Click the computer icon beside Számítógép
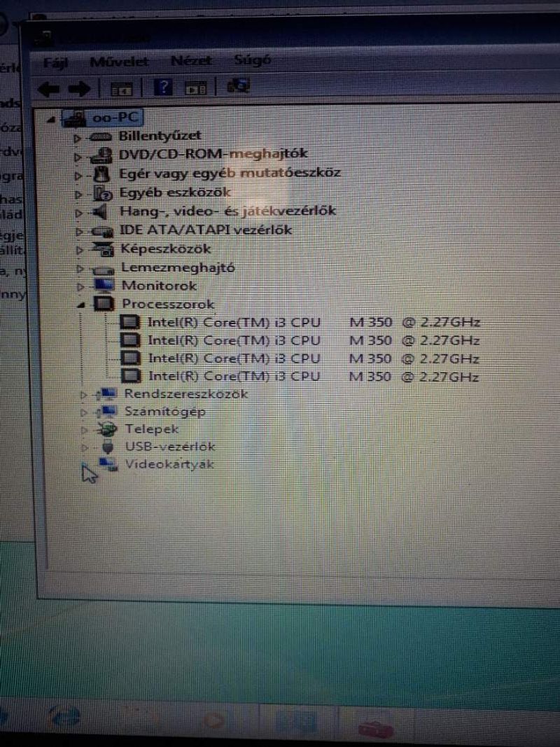Viewport: 560px width, 747px height. pyautogui.click(x=106, y=411)
